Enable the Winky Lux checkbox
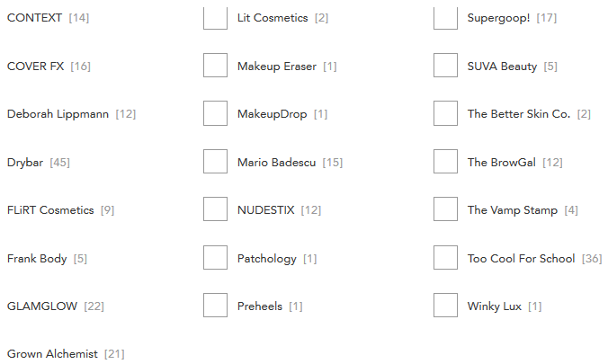 pos(445,306)
